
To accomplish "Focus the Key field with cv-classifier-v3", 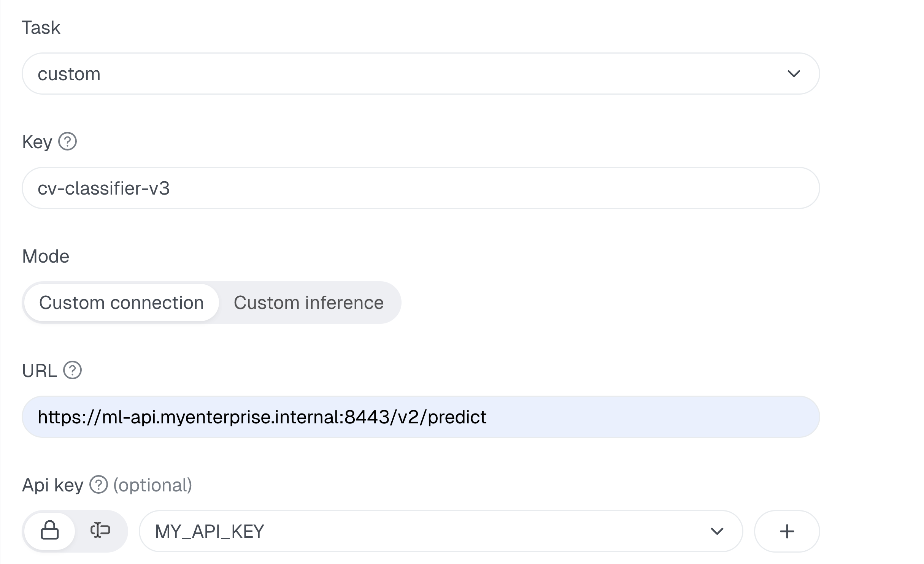I will pyautogui.click(x=421, y=188).
